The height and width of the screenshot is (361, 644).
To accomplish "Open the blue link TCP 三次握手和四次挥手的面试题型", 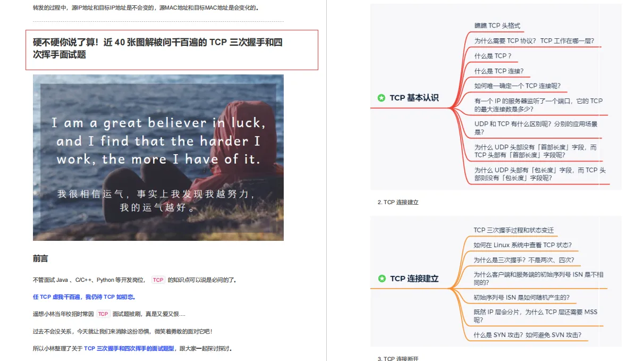I will click(x=129, y=349).
